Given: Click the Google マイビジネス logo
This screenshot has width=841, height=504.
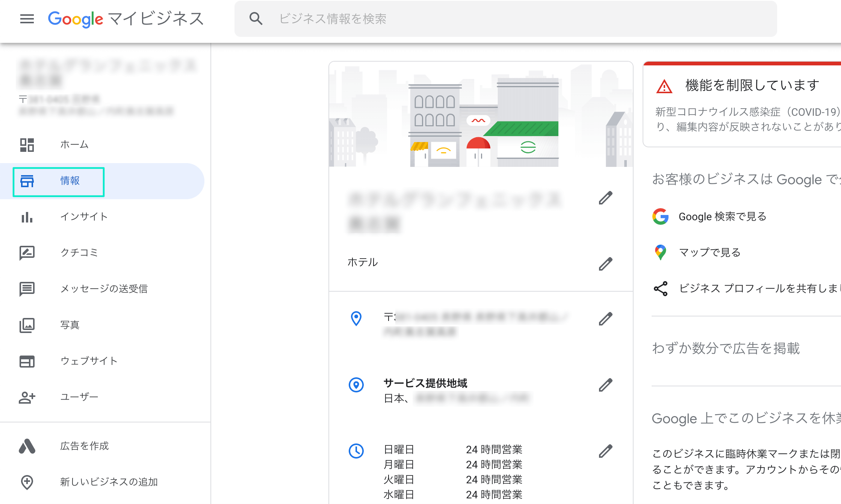Looking at the screenshot, I should (126, 19).
